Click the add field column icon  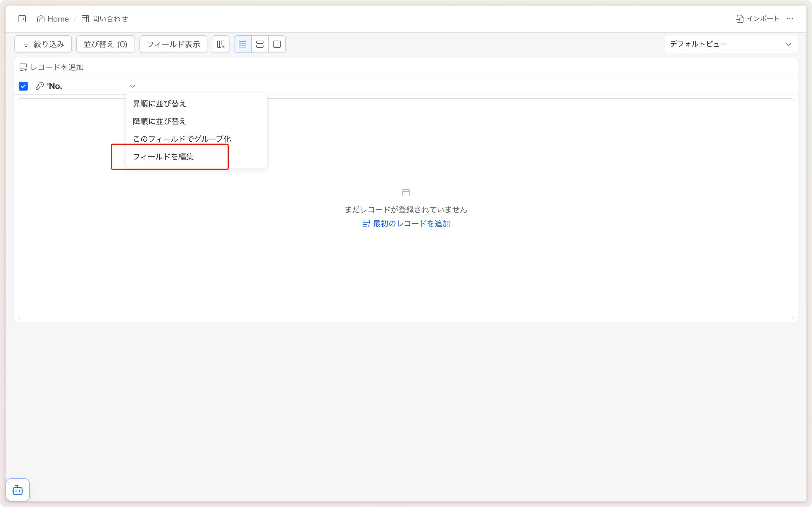click(x=221, y=44)
